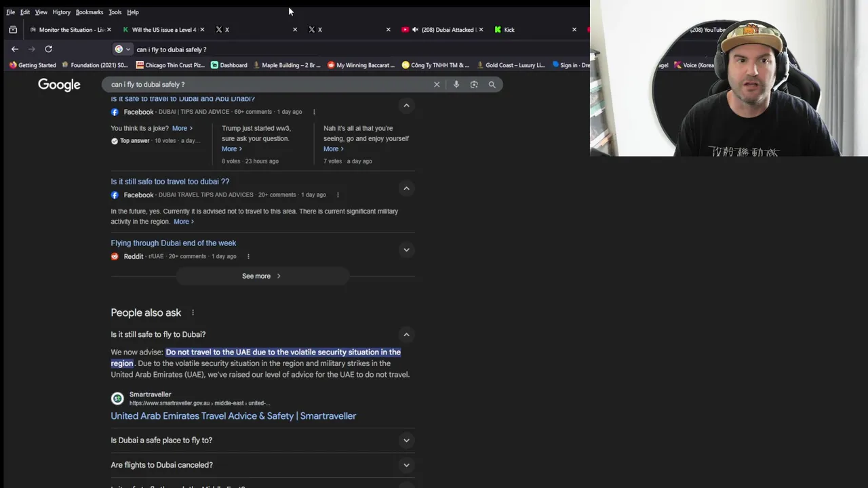Viewport: 868px width, 488px height.
Task: Open the View menu
Action: click(41, 12)
